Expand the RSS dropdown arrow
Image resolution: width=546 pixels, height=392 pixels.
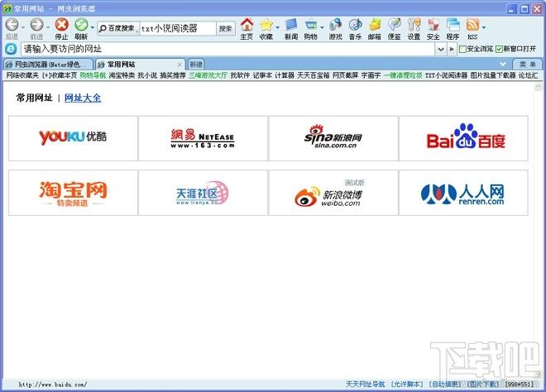pyautogui.click(x=484, y=27)
